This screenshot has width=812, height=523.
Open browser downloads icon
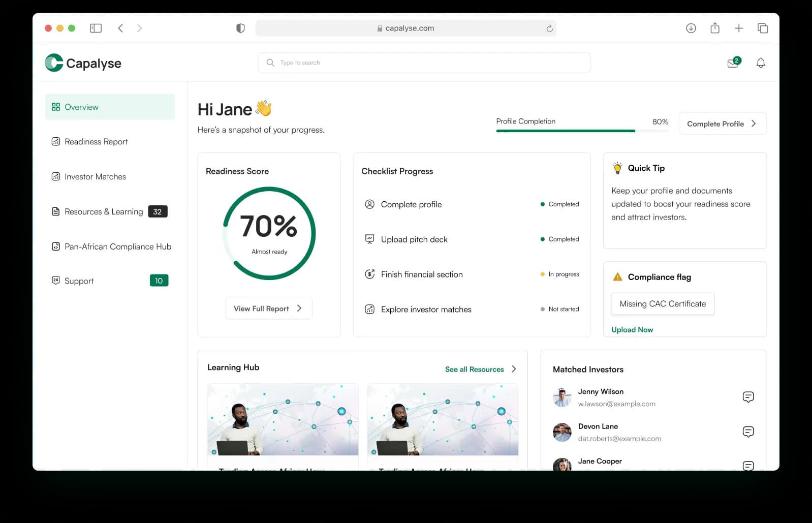click(691, 28)
